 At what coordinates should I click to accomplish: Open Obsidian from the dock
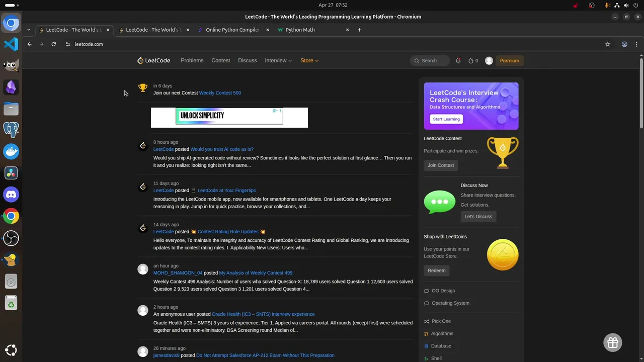pos(11,87)
